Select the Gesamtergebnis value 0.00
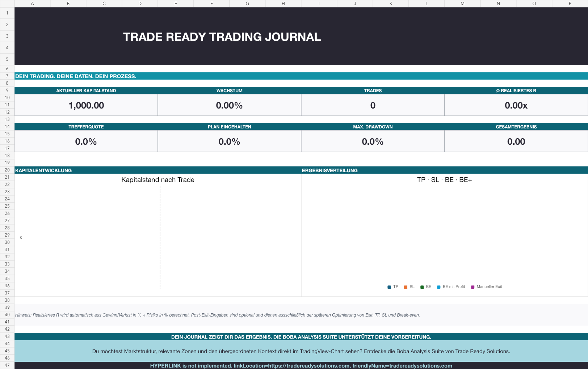 click(x=516, y=141)
